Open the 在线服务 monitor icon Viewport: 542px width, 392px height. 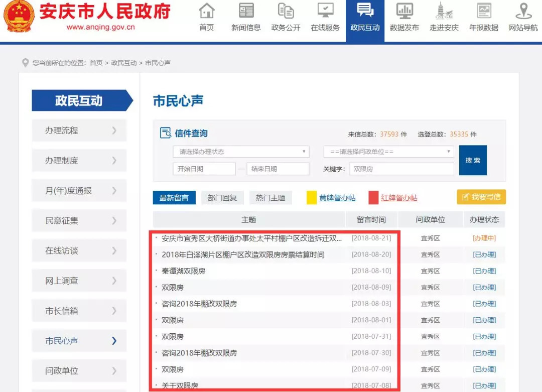(x=325, y=11)
